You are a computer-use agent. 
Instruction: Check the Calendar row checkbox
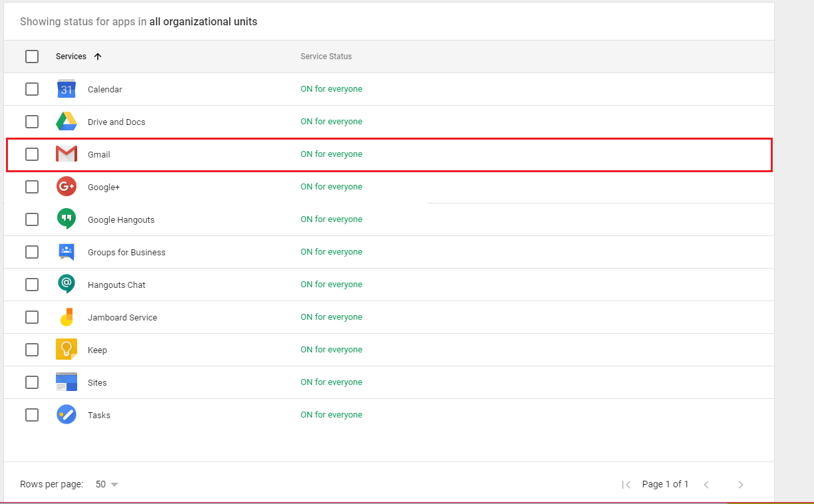point(32,89)
